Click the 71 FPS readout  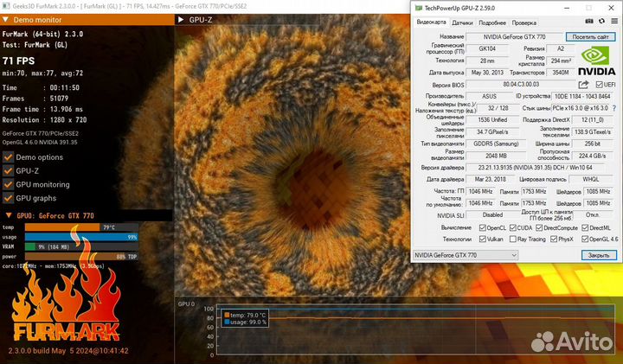tap(19, 61)
